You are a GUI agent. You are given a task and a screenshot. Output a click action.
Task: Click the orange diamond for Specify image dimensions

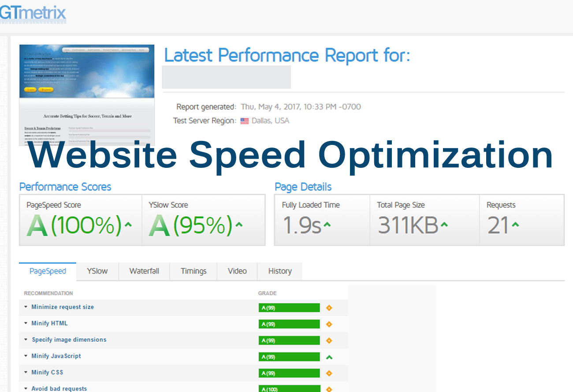[329, 340]
